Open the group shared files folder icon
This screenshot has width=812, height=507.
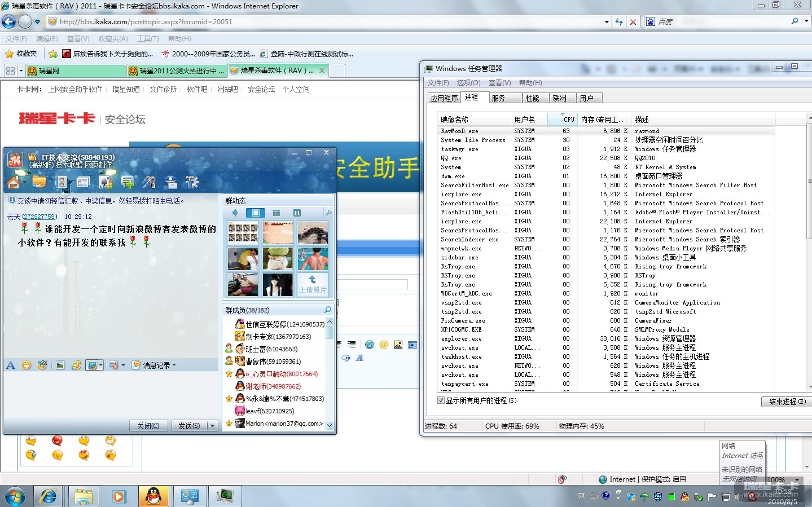[x=39, y=182]
